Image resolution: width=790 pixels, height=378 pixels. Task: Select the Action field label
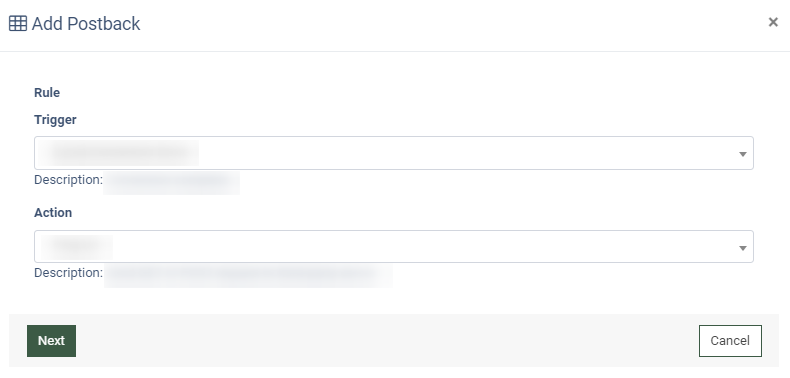(53, 213)
